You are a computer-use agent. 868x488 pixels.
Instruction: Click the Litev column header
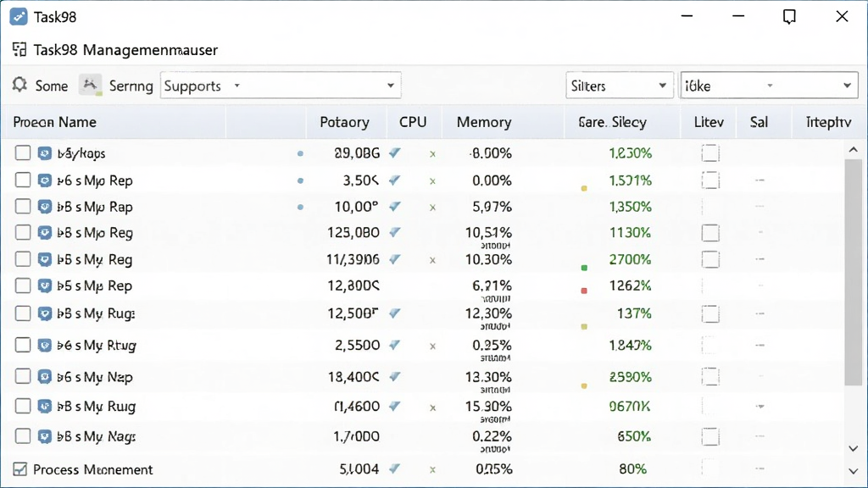[709, 122]
